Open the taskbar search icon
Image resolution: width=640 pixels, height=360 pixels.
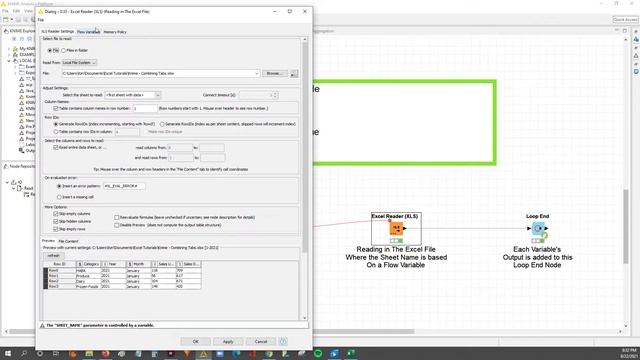(x=24, y=353)
